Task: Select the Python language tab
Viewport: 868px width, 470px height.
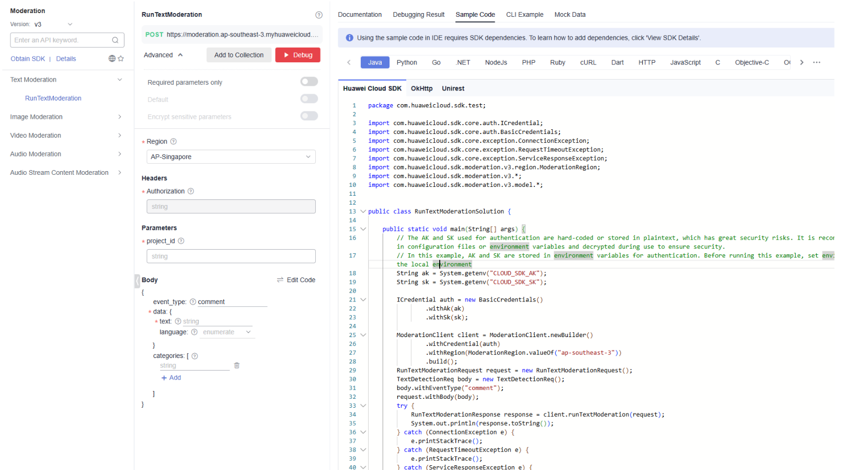Action: click(x=407, y=62)
